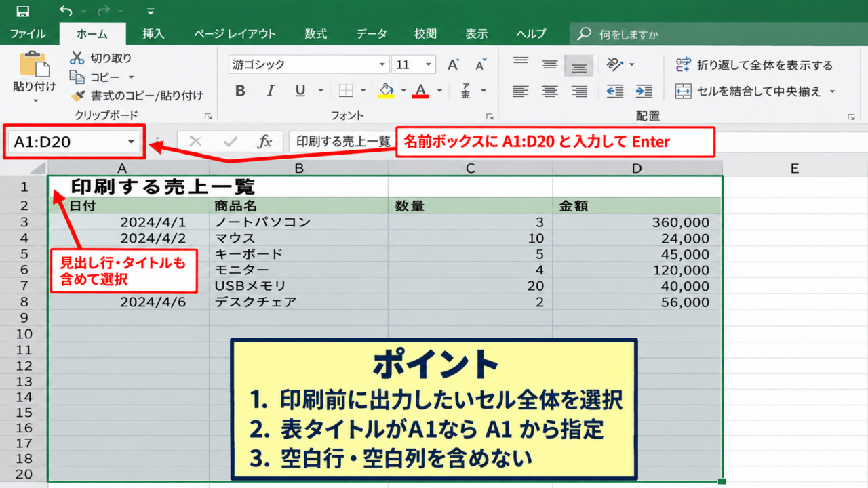Activate the Format Painter brush
The image size is (868, 488).
77,96
